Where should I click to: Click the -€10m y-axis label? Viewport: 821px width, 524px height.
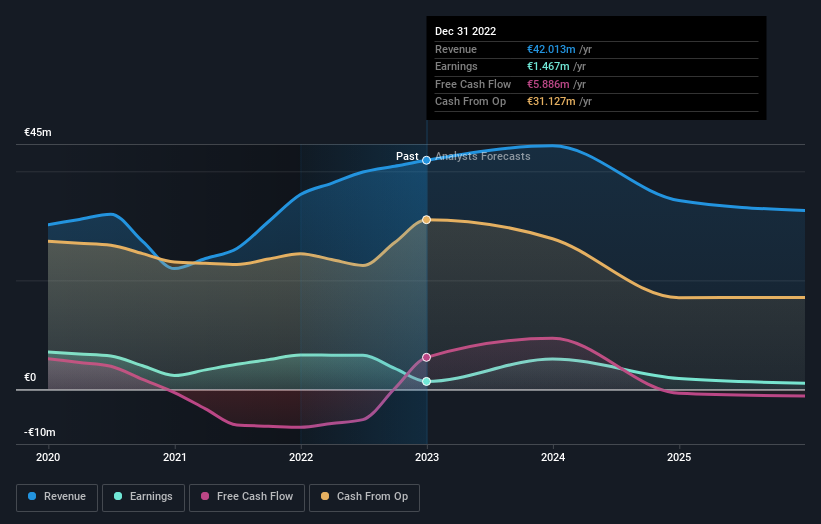[x=40, y=432]
